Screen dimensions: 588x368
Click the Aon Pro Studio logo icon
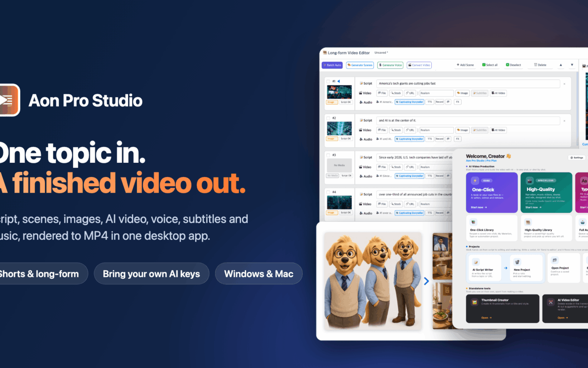click(x=10, y=100)
